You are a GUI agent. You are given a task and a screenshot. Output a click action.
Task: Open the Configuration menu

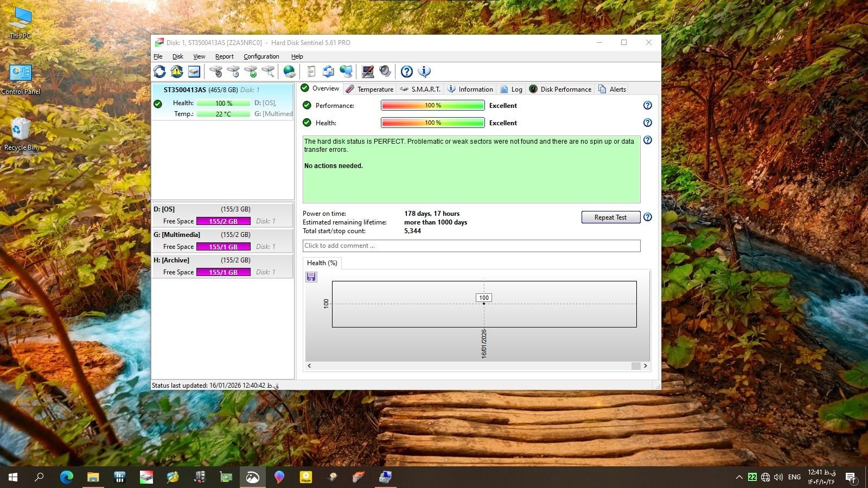[261, 56]
